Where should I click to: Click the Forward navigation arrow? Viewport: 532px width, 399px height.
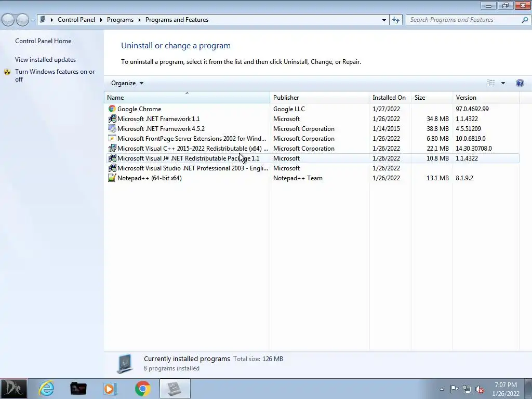[22, 20]
